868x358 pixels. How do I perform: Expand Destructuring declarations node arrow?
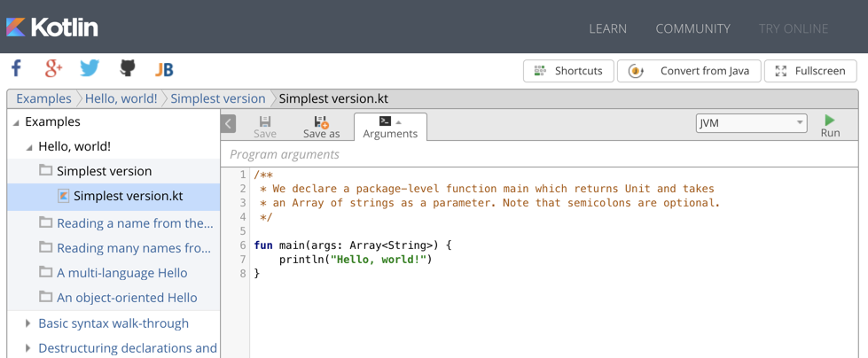click(28, 348)
